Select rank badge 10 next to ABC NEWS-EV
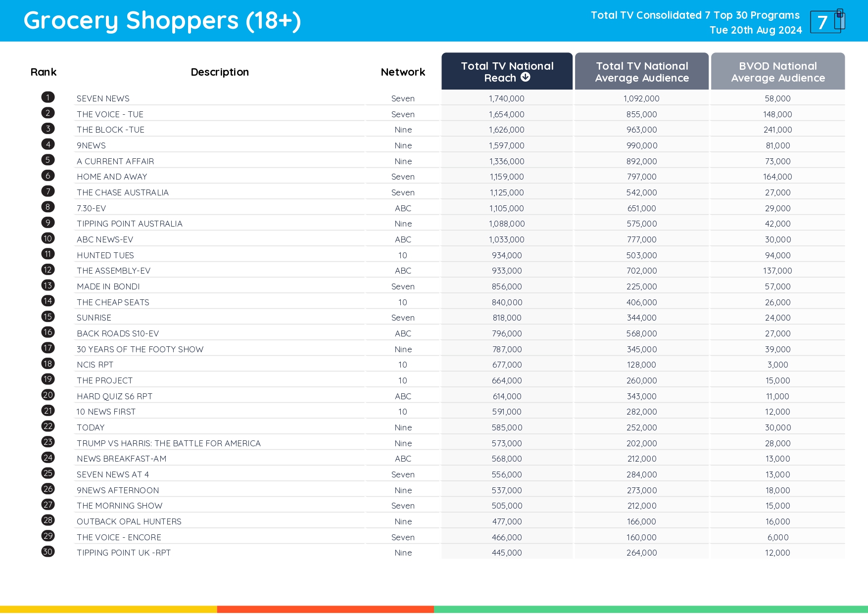868x614 pixels. click(x=48, y=238)
